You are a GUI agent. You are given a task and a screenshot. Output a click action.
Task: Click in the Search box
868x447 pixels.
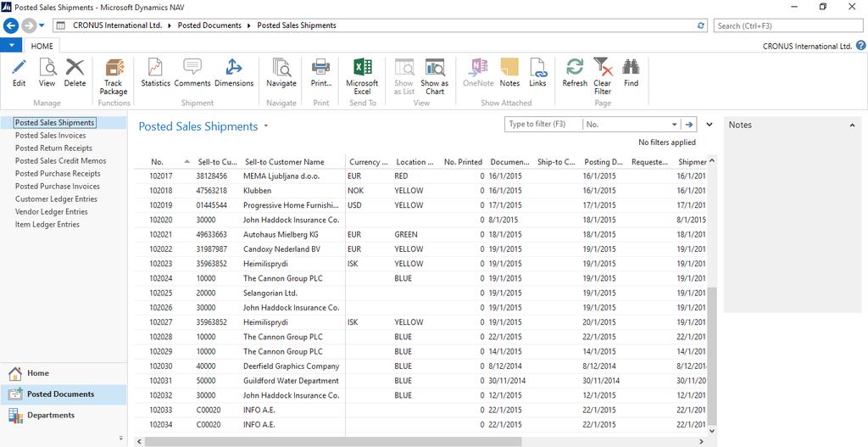[788, 25]
